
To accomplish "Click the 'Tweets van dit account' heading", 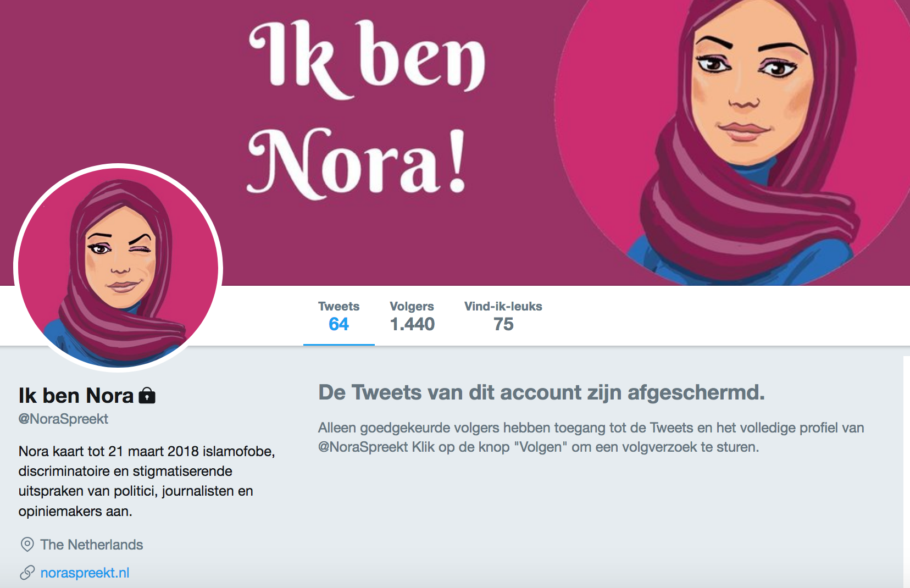I will coord(541,392).
